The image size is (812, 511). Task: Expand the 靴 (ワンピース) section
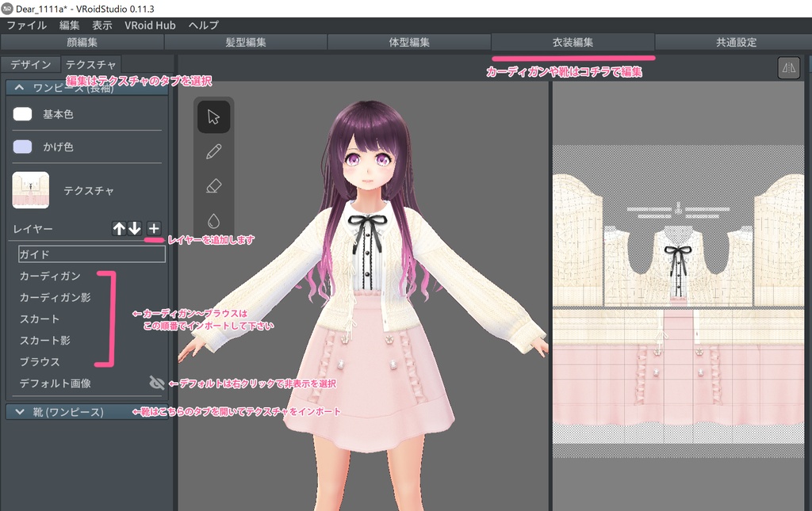19,411
